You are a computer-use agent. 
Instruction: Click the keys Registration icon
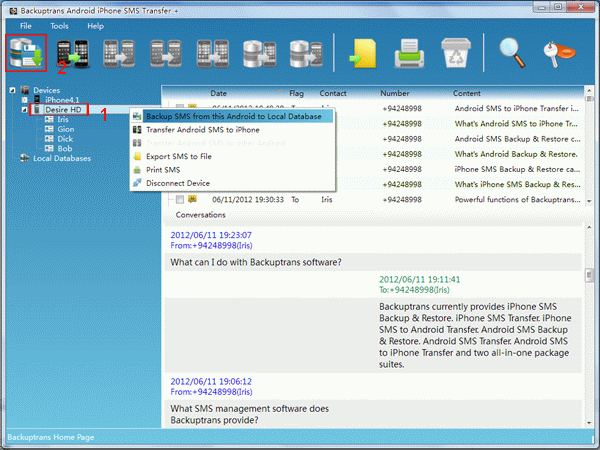(x=559, y=54)
